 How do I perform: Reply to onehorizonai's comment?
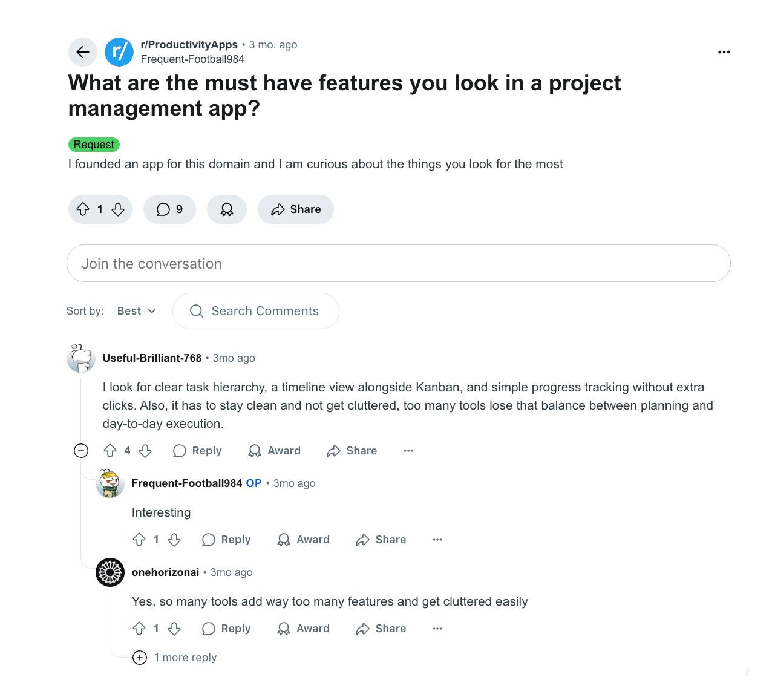tap(226, 629)
